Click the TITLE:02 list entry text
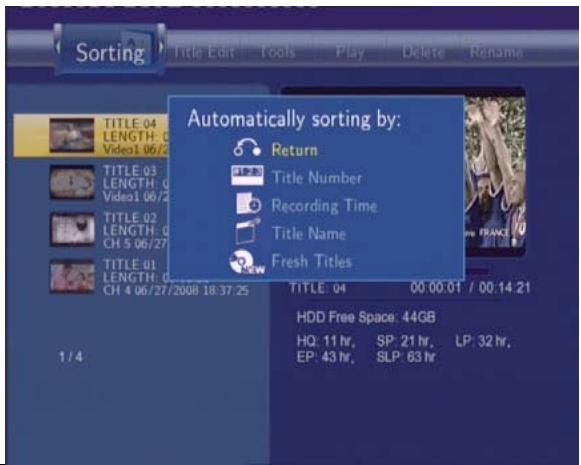The image size is (581, 465). click(135, 231)
